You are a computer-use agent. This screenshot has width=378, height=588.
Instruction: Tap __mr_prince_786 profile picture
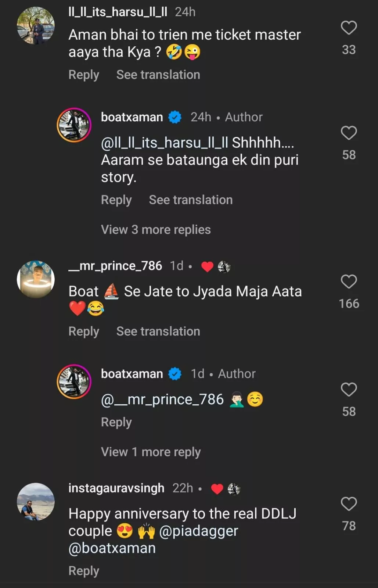[x=36, y=279]
